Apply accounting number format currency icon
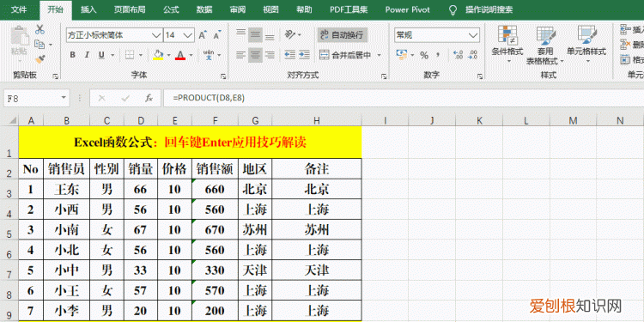The height and width of the screenshot is (322, 644). click(x=401, y=55)
